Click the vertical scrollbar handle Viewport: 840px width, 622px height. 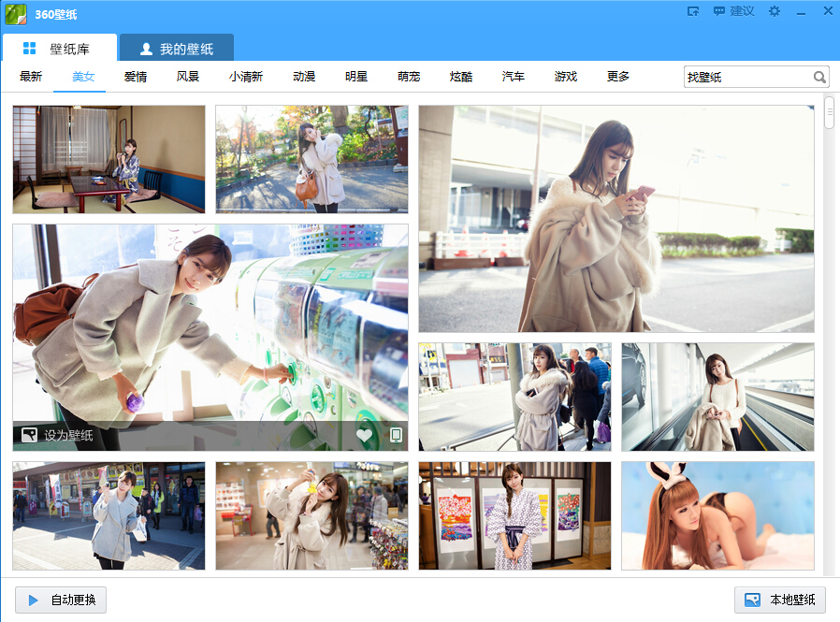[x=829, y=111]
